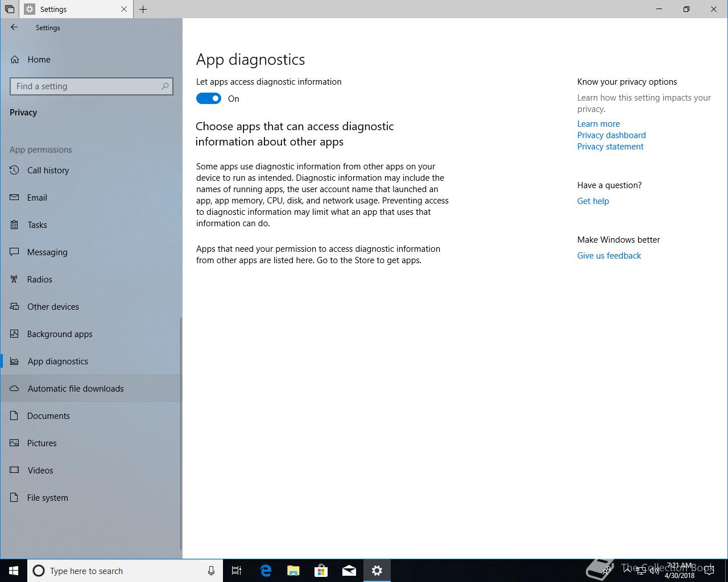Open Mail app from taskbar

[x=349, y=571]
